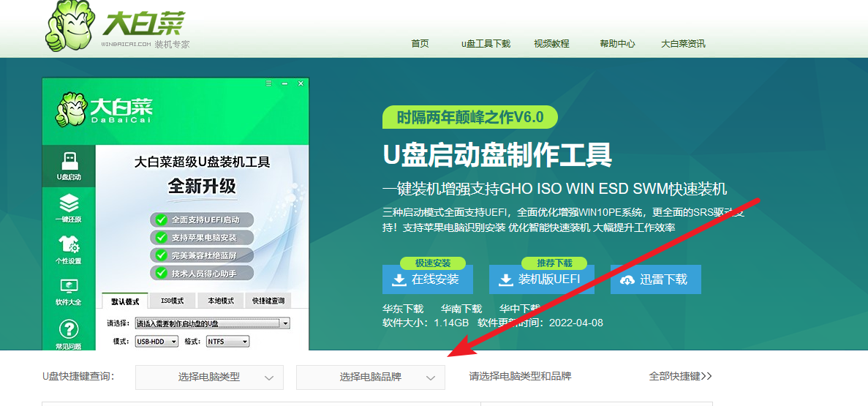Viewport: 868px width, 406px height.
Task: Click the U盘启动 USB icon in sidebar
Action: [x=69, y=160]
